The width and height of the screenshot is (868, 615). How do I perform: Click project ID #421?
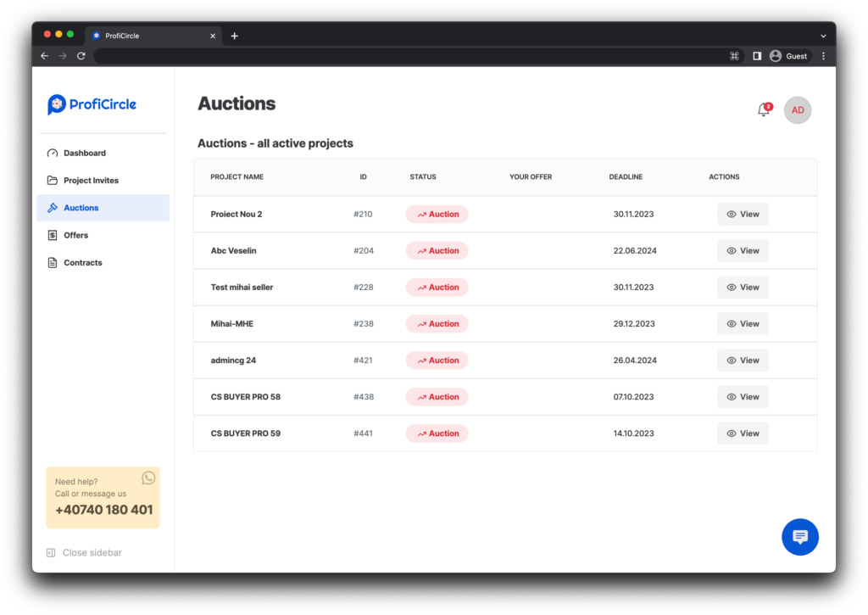pos(363,361)
